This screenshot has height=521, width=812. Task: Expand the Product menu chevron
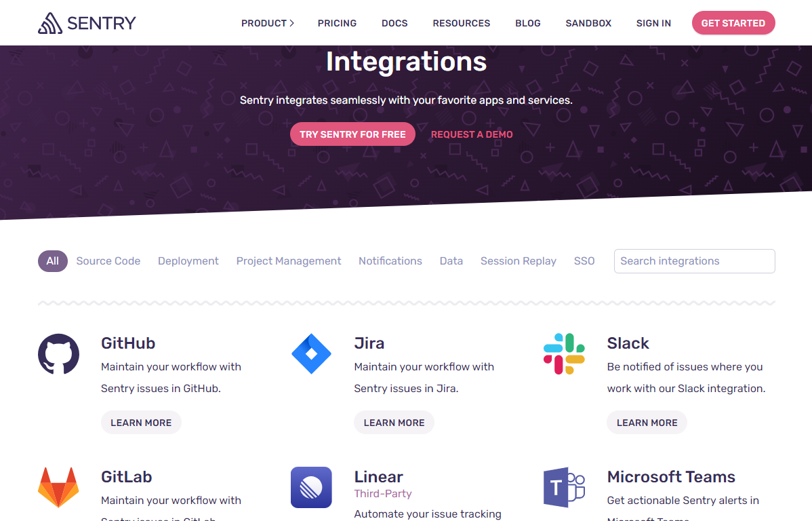click(x=291, y=23)
